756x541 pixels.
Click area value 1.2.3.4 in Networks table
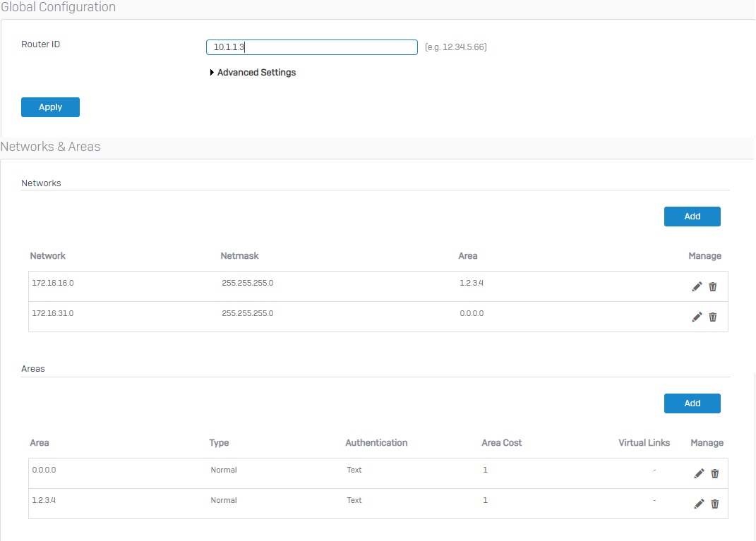pyautogui.click(x=472, y=283)
